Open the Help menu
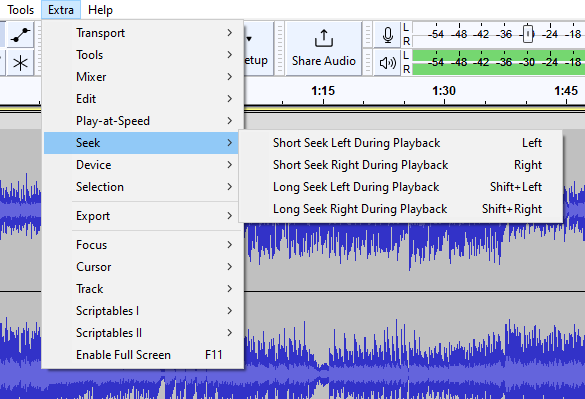The width and height of the screenshot is (585, 399). pyautogui.click(x=100, y=10)
